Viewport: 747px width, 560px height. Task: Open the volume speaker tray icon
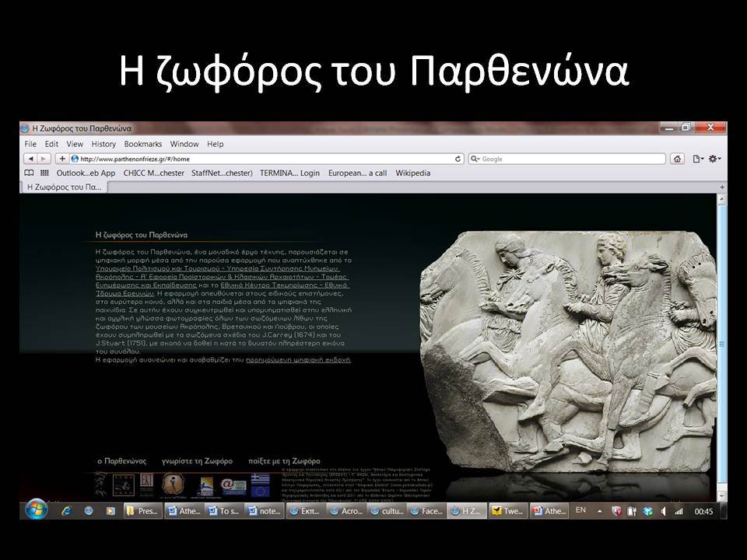pyautogui.click(x=663, y=512)
